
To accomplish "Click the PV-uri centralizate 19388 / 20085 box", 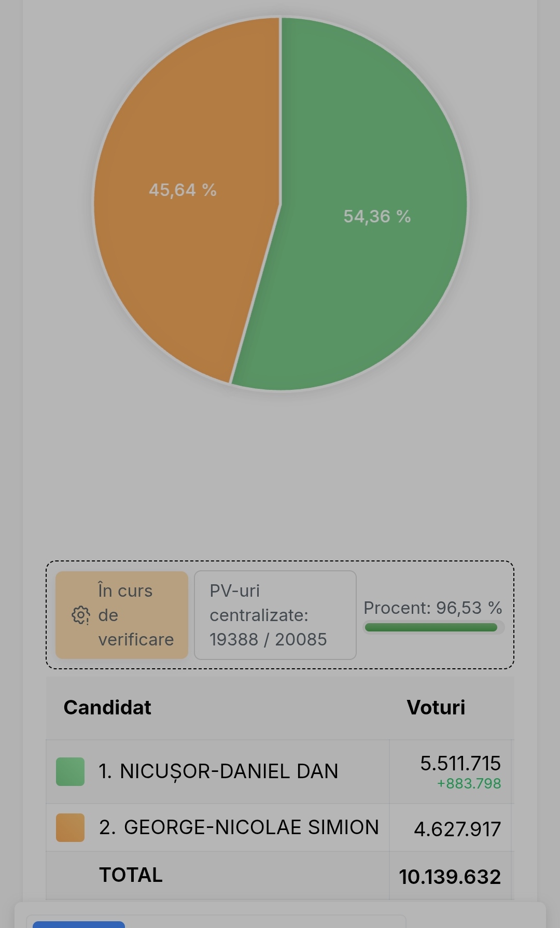I will click(x=275, y=615).
